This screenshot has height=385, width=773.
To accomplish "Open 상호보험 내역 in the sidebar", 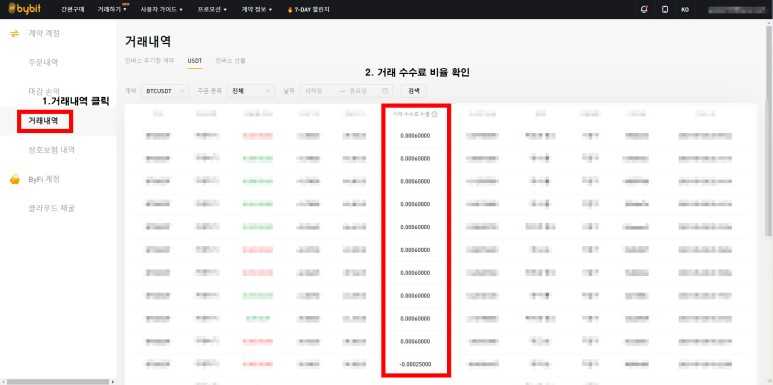I will (x=52, y=149).
